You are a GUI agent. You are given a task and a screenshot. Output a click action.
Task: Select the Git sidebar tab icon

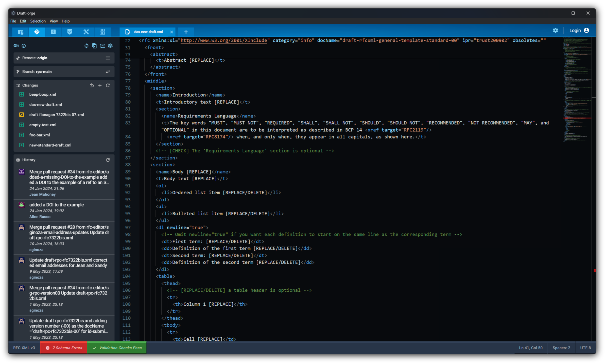point(37,32)
